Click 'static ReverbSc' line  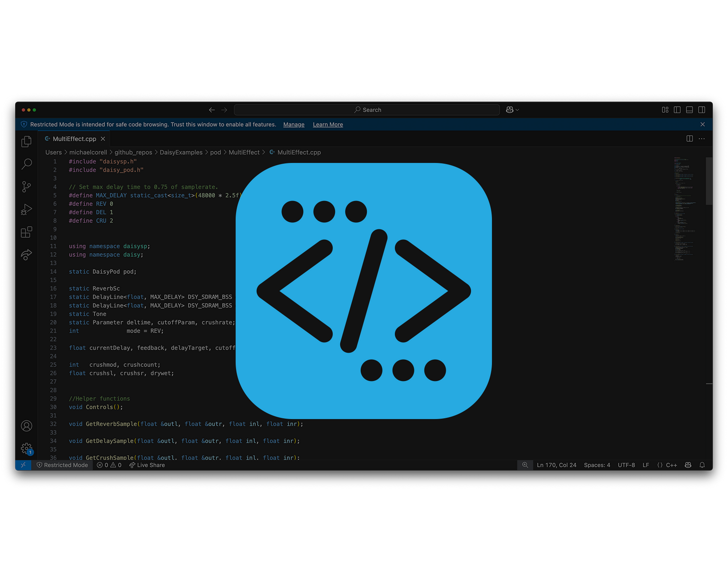point(94,289)
